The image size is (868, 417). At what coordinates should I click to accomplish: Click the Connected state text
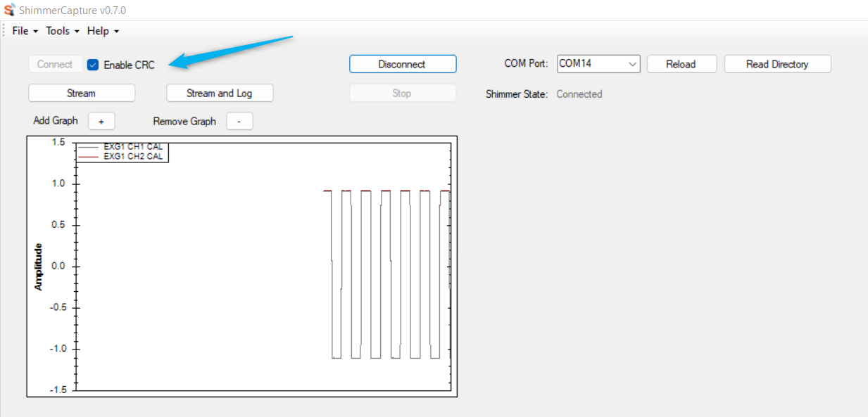579,94
